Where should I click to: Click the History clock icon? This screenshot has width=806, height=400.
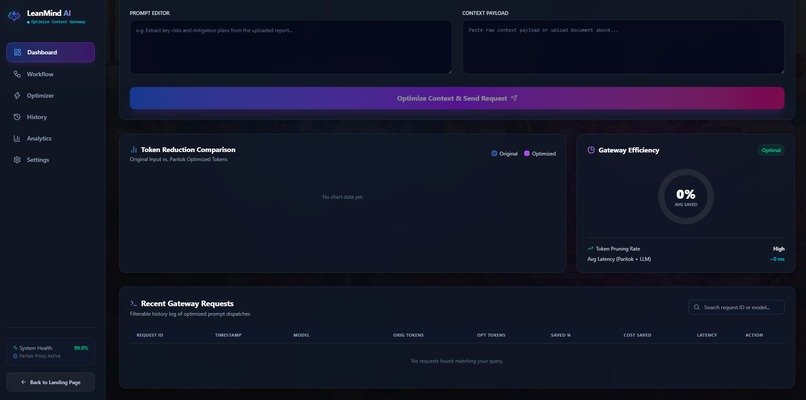[x=17, y=117]
